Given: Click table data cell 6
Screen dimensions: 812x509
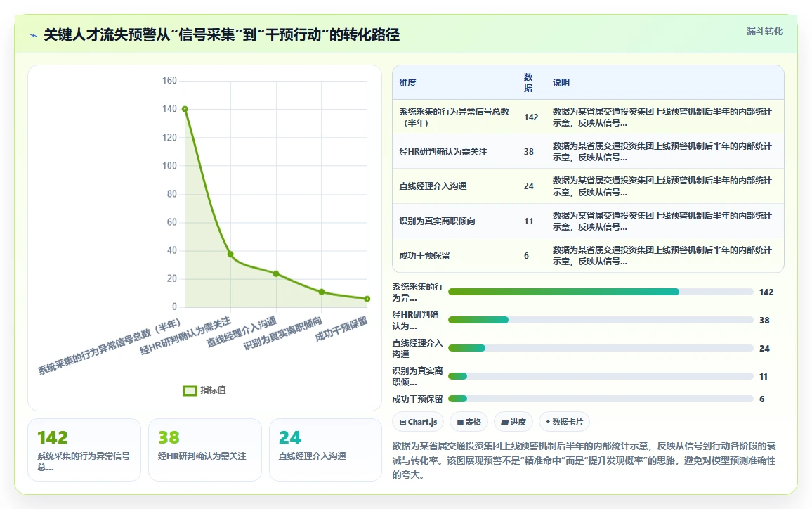Looking at the screenshot, I should (526, 255).
